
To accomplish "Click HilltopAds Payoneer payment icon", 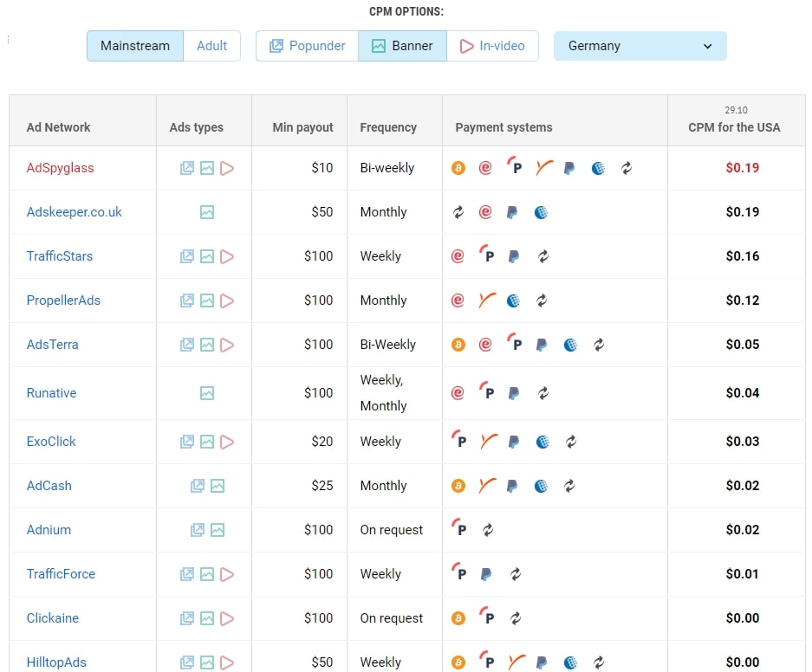I will 516,661.
